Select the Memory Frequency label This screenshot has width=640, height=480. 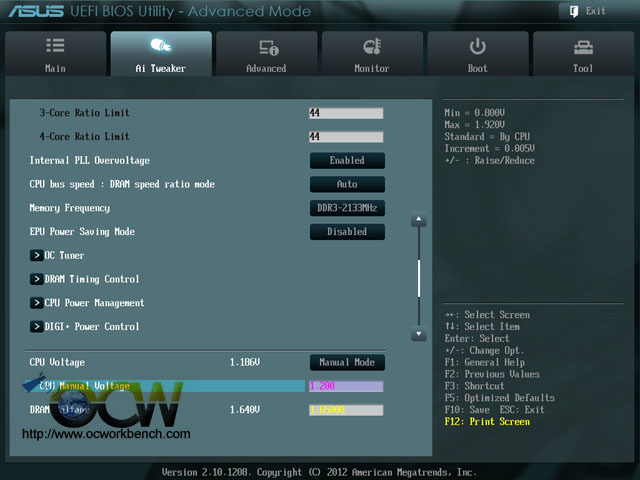(x=69, y=208)
